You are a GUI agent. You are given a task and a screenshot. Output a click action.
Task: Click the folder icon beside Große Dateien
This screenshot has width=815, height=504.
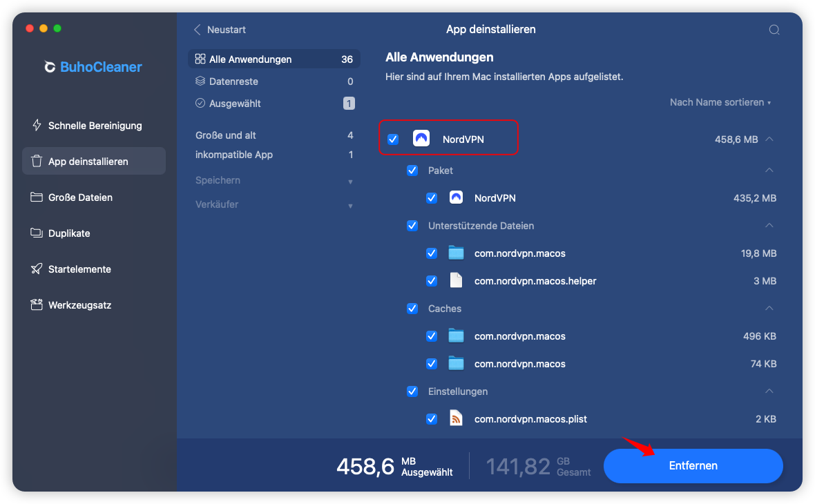(37, 197)
